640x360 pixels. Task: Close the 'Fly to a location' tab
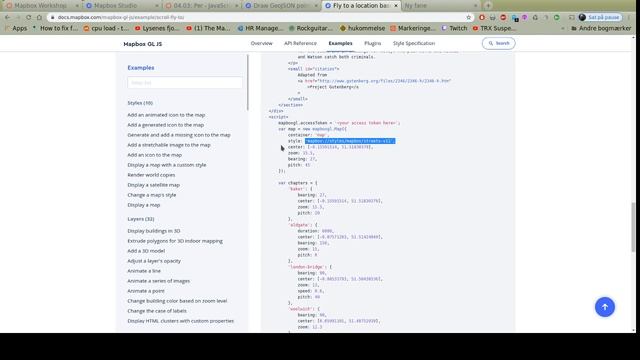pyautogui.click(x=396, y=6)
